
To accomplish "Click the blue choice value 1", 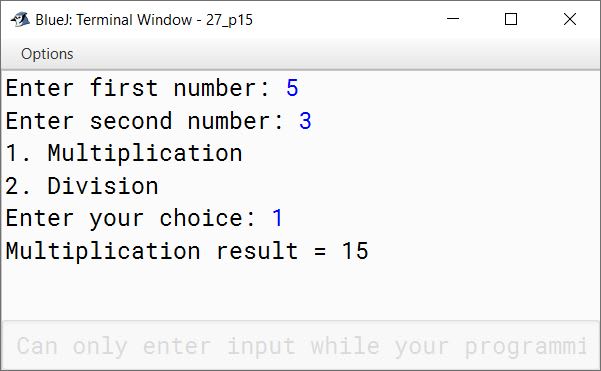I will pyautogui.click(x=277, y=218).
